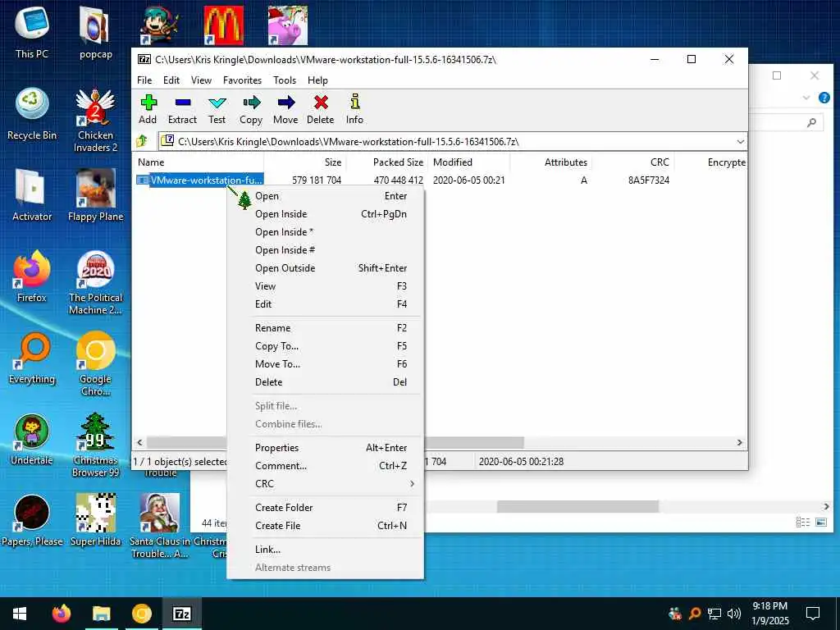840x630 pixels.
Task: Choose Edit in the context menu
Action: tap(325, 304)
